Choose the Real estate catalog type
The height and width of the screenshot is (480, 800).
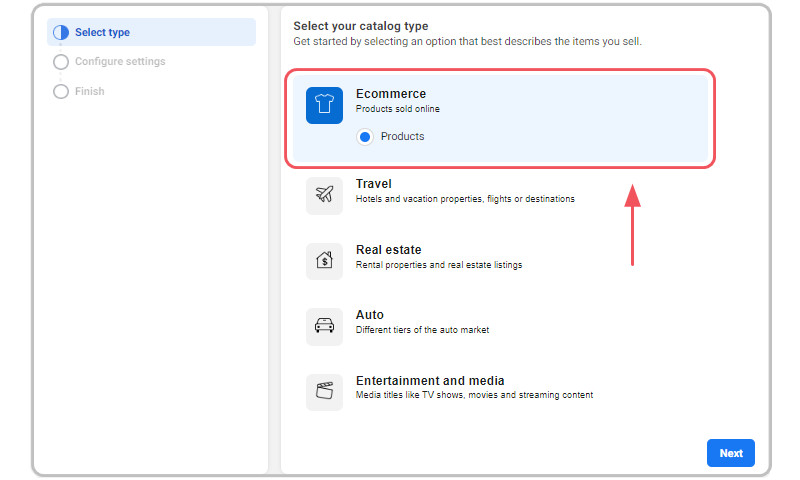(x=388, y=249)
